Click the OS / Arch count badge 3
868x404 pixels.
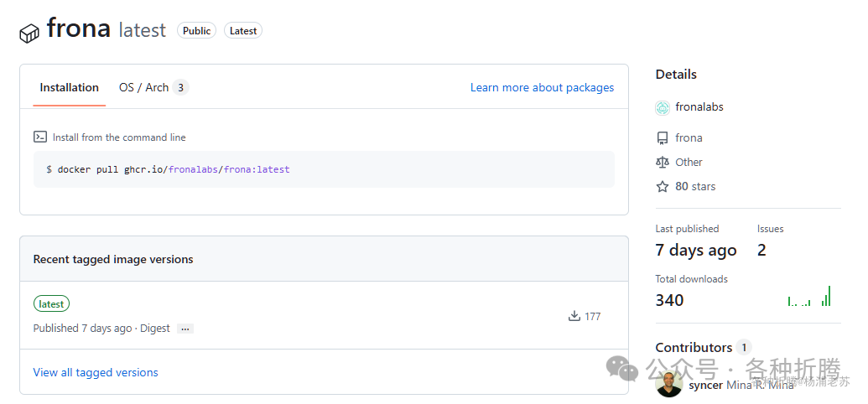click(x=180, y=87)
